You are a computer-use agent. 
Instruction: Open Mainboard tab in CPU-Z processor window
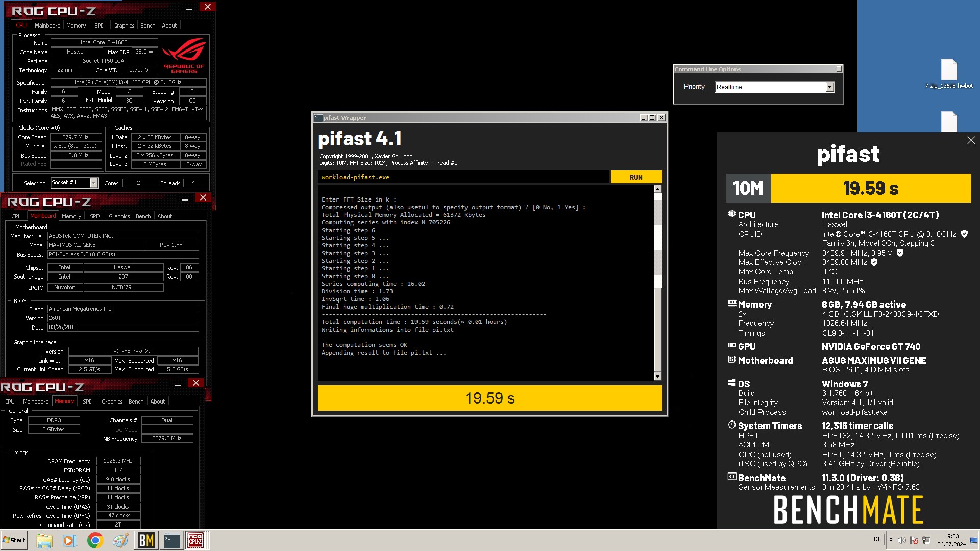click(x=47, y=26)
